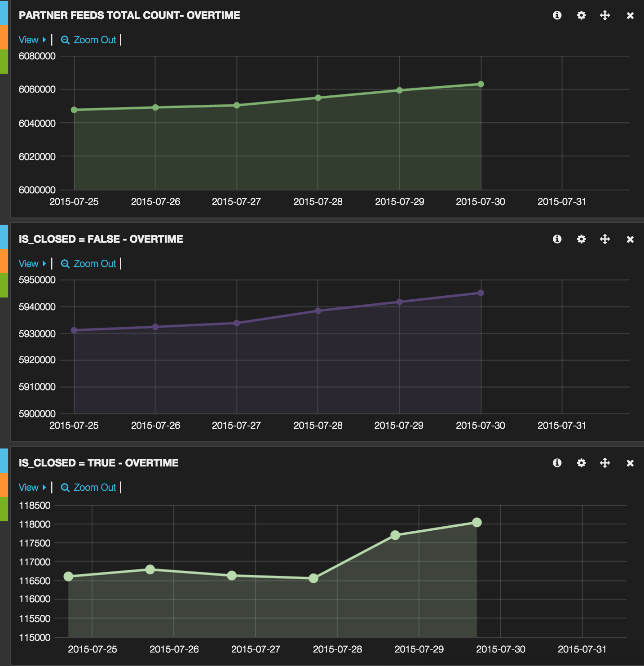Image resolution: width=644 pixels, height=666 pixels.
Task: Click orange row handle beside Partner Feeds panel
Action: tap(4, 37)
